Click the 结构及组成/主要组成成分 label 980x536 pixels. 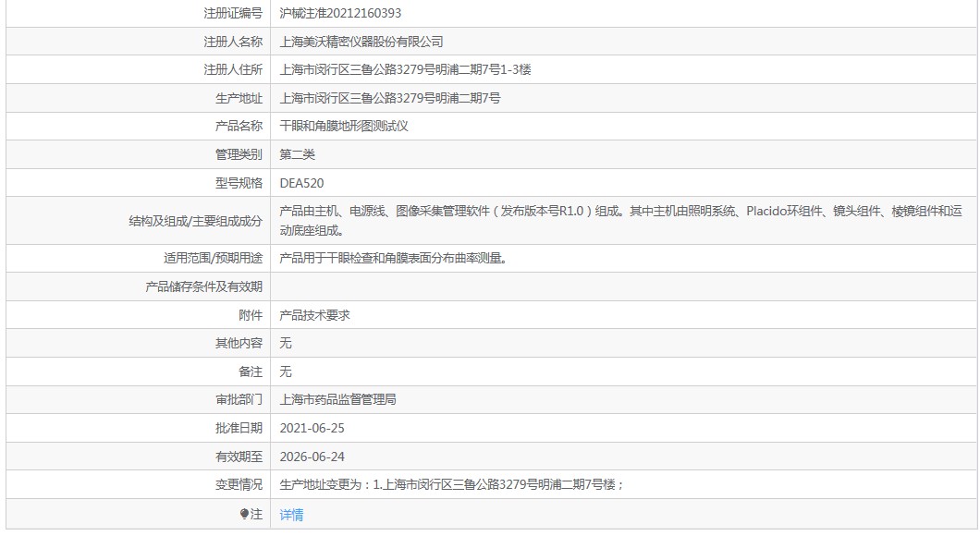pos(196,221)
